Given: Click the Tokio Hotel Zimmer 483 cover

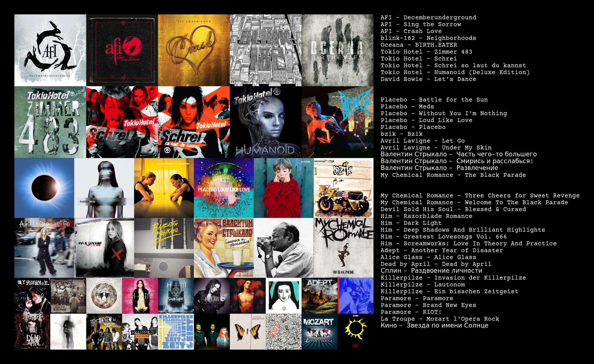Looking at the screenshot, I should (50, 122).
